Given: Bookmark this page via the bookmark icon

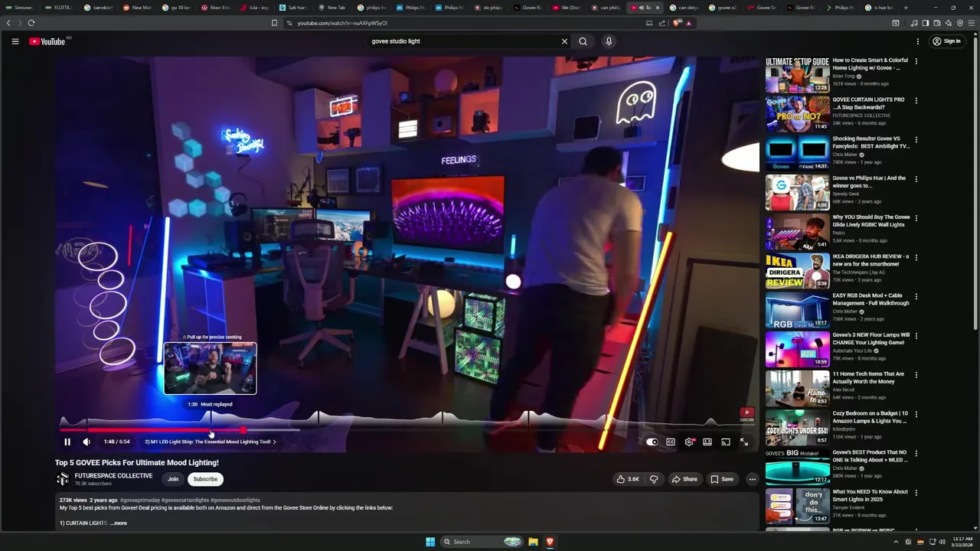Looking at the screenshot, I should pyautogui.click(x=274, y=23).
